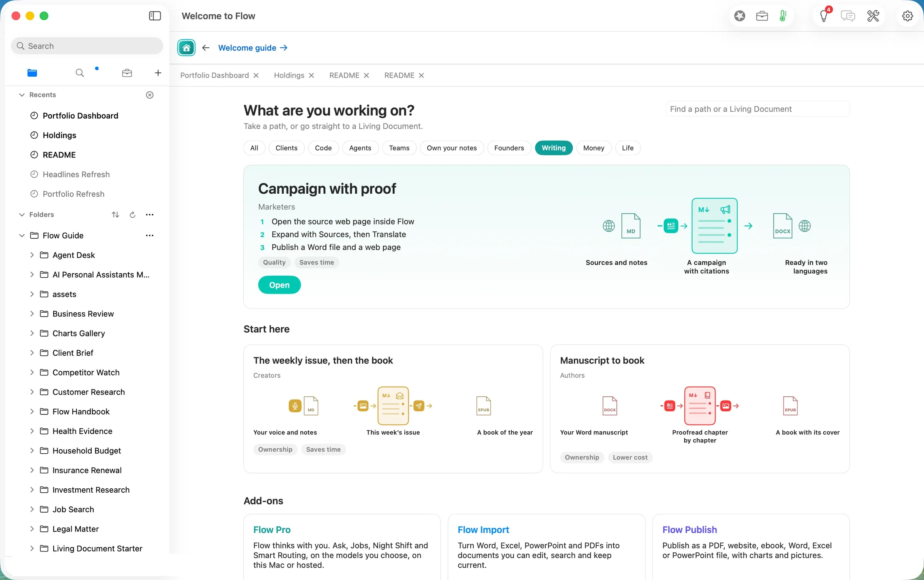Select the Founders filter chip
Viewport: 924px width, 580px height.
pos(509,148)
